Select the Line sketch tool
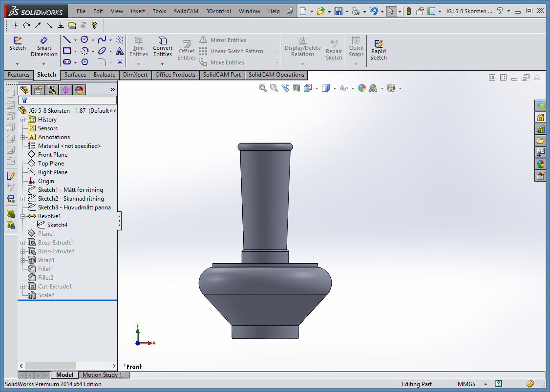Viewport: 550px width, 392px height. [66, 40]
